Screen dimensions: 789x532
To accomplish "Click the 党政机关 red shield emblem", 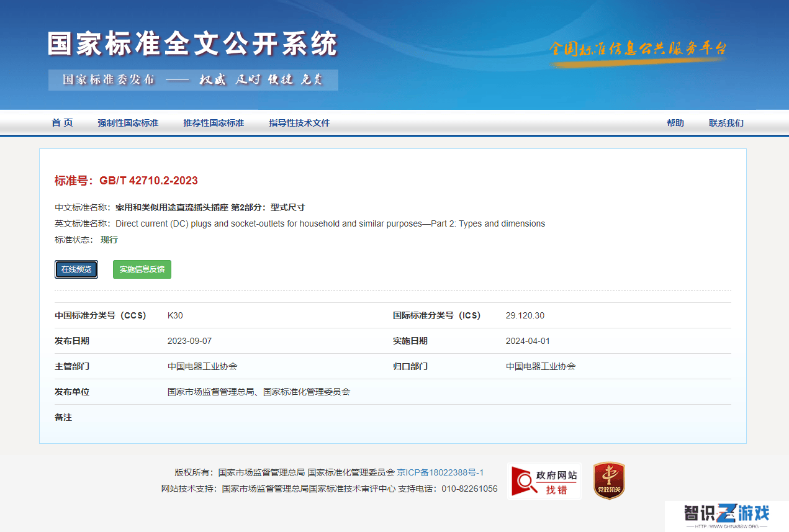I will [x=608, y=480].
